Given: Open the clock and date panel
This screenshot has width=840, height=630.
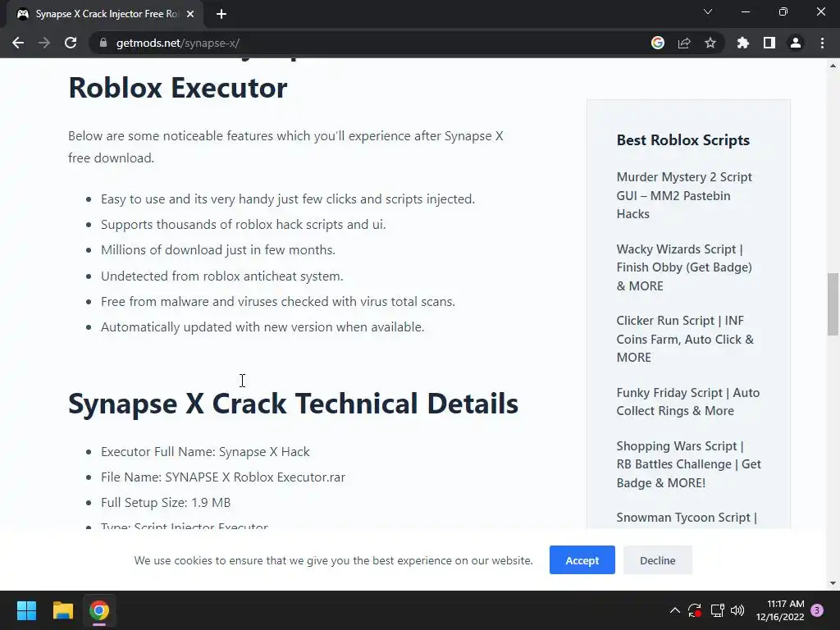Looking at the screenshot, I should pos(780,610).
